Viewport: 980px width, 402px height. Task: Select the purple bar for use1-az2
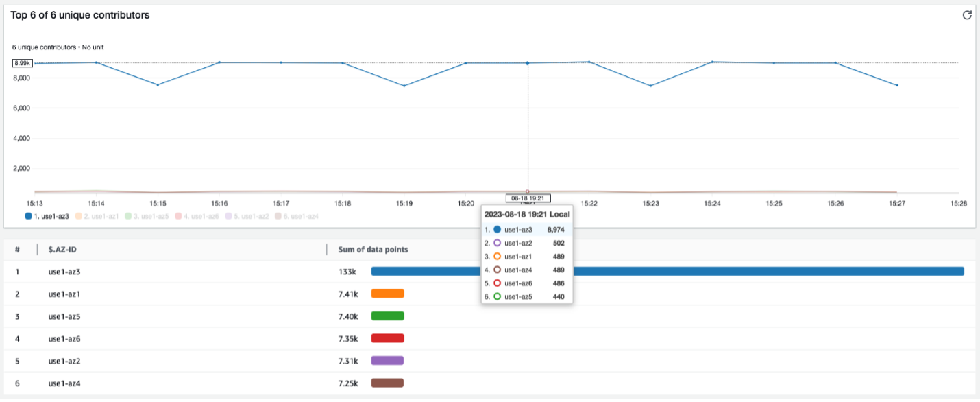pos(387,361)
